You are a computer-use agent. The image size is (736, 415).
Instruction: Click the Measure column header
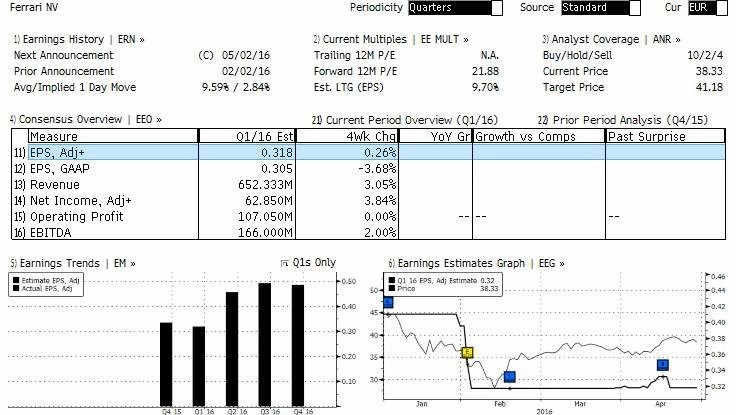click(x=113, y=136)
